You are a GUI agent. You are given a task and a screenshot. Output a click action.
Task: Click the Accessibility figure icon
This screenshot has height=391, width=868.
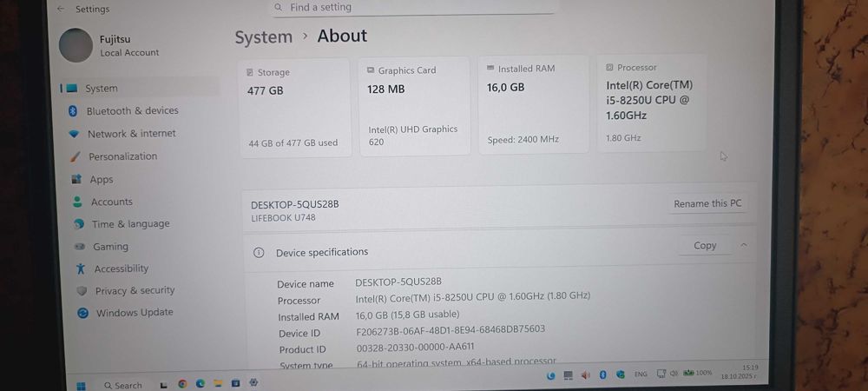pyautogui.click(x=82, y=268)
